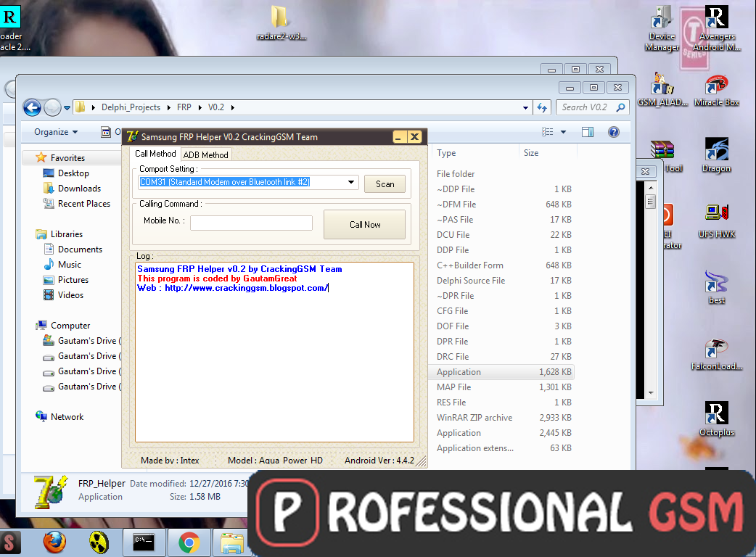Select the MAP File row
Viewport: 756px width, 557px height.
click(501, 387)
